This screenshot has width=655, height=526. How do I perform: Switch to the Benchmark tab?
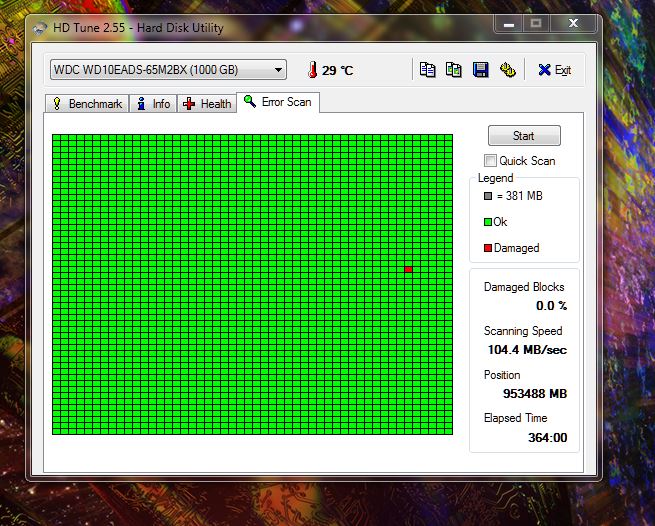pyautogui.click(x=87, y=104)
